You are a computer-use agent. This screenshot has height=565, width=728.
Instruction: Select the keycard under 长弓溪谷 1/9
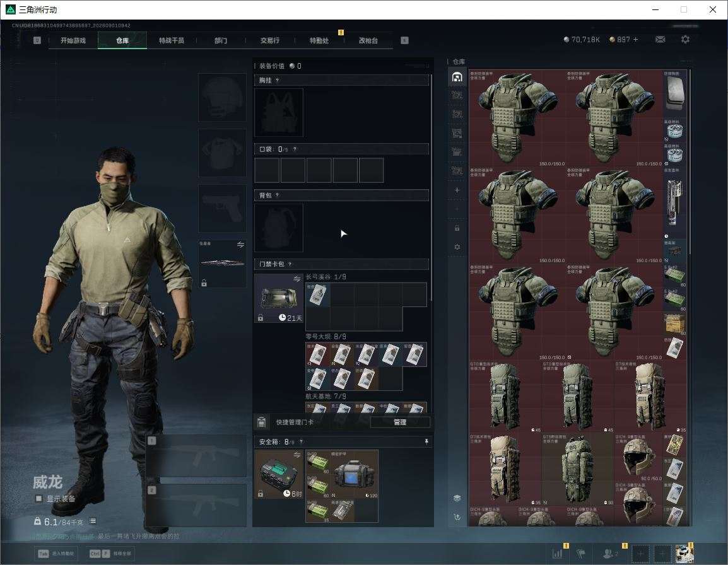[317, 294]
